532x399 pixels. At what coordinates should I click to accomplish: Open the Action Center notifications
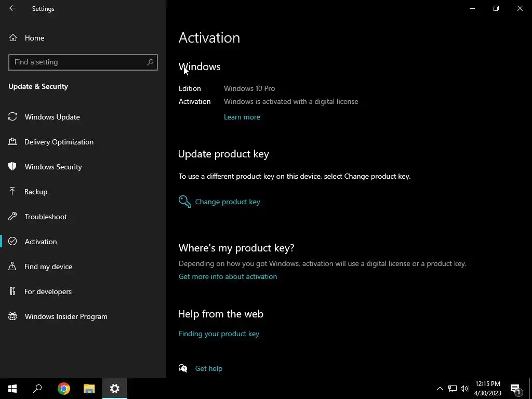pyautogui.click(x=515, y=389)
